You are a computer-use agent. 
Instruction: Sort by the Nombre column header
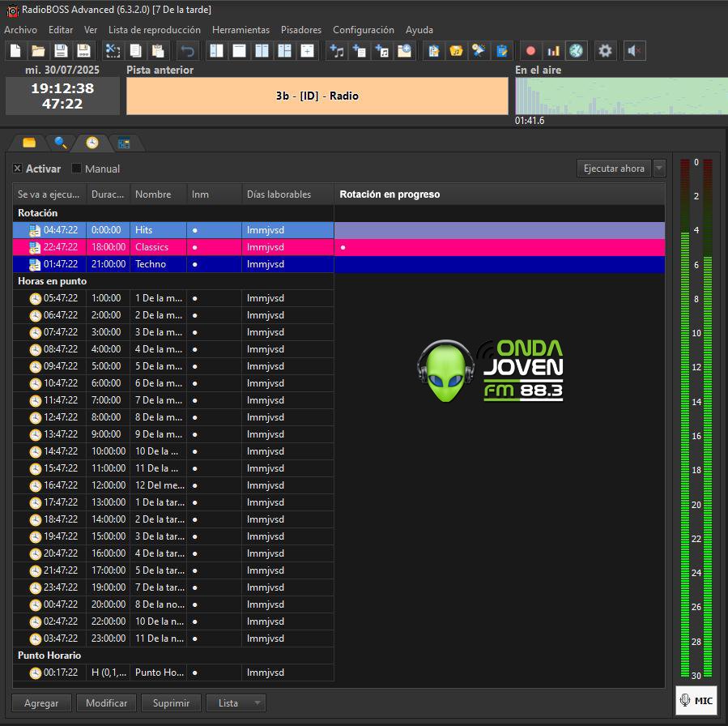click(159, 194)
